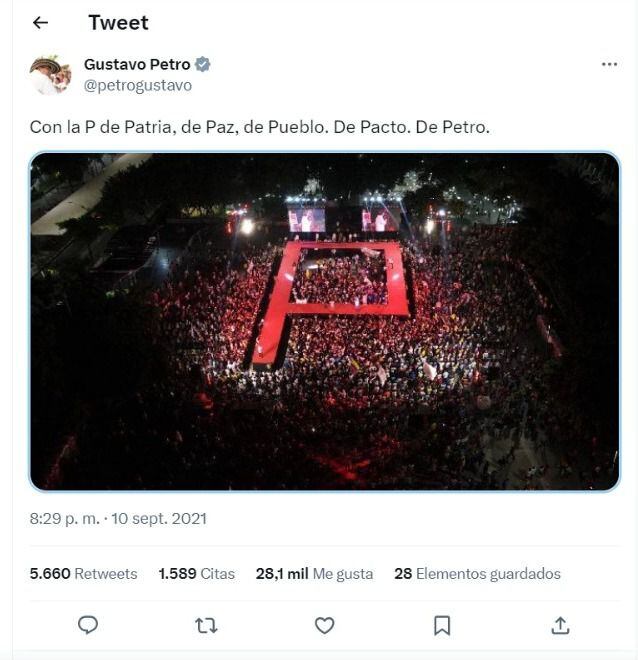Screen dimensions: 638x660
Task: Like the tweet with heart icon
Action: pyautogui.click(x=324, y=625)
